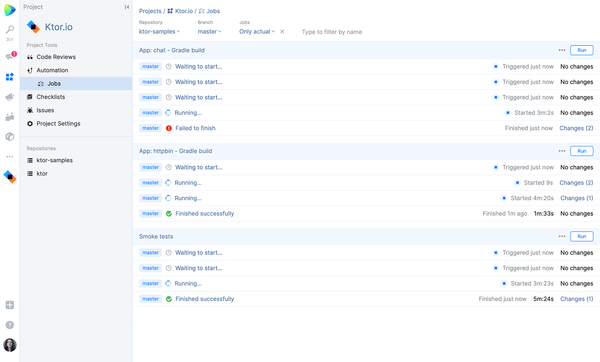Focus the filter by name field

click(332, 32)
